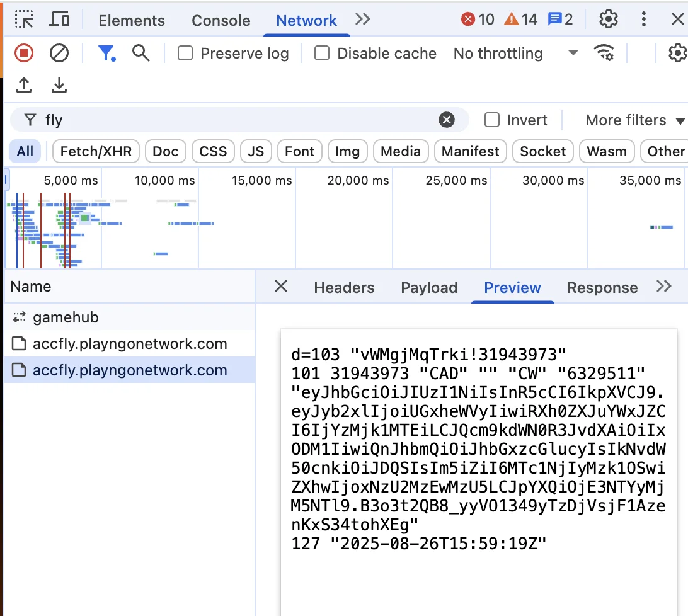Open the Payload tab
Viewport: 688px width, 616px height.
coord(429,287)
